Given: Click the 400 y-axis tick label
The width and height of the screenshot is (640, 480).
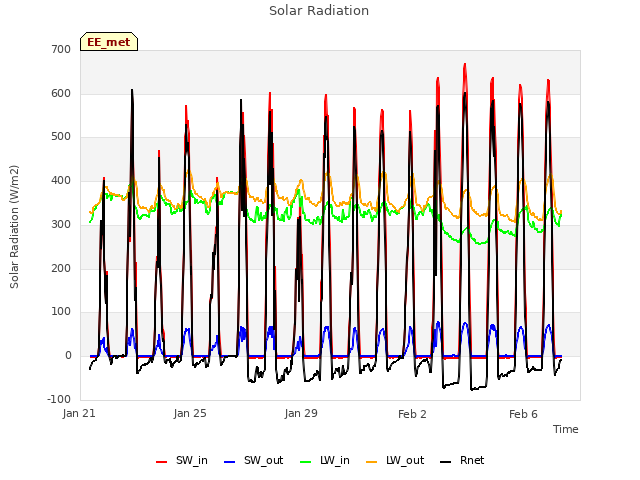Looking at the screenshot, I should click(61, 180).
